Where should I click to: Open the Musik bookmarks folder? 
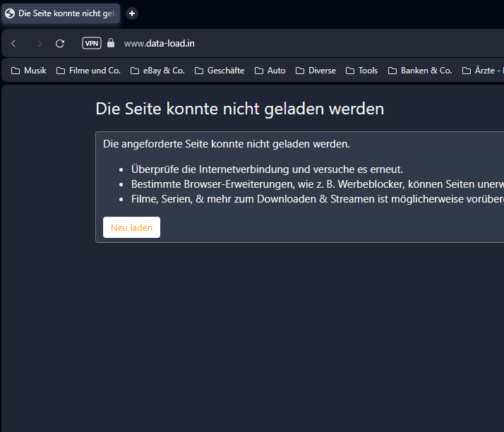[x=29, y=71]
